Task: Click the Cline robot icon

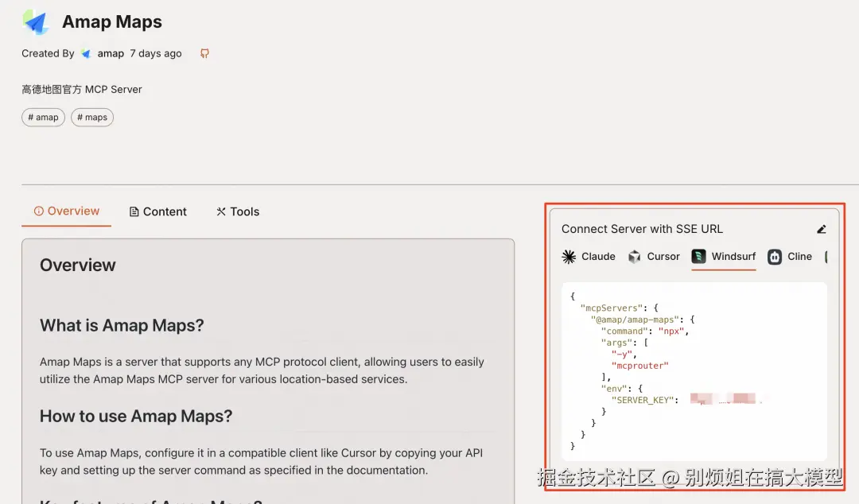Action: [x=775, y=257]
